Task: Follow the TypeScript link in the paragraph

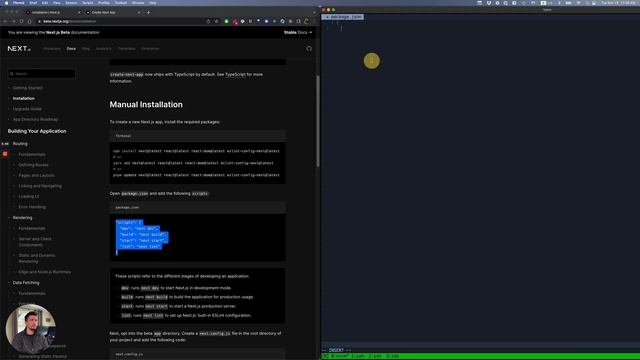Action: (x=236, y=74)
